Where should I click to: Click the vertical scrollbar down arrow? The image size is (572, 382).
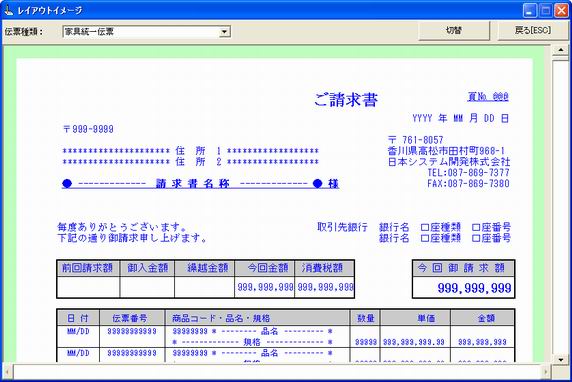click(561, 360)
